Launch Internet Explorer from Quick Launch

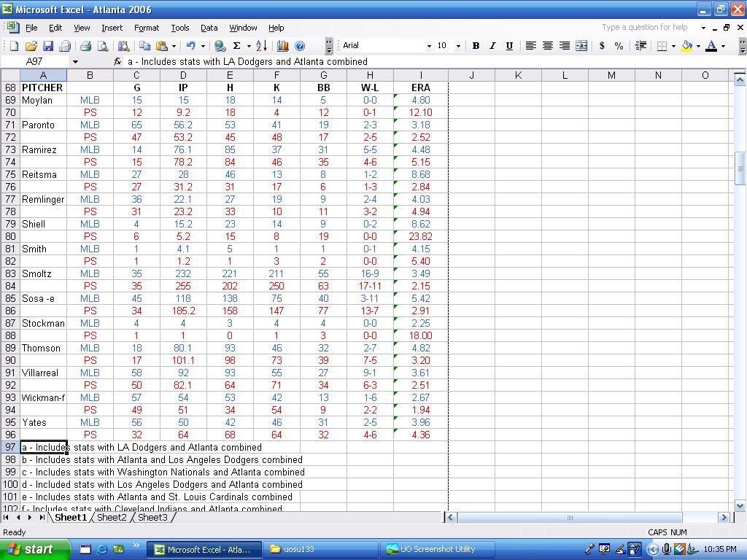101,549
